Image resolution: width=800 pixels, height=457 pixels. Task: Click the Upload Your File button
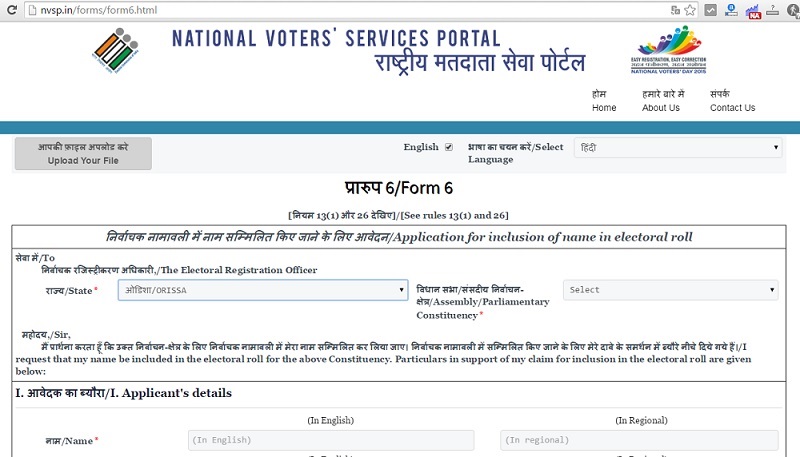(x=83, y=154)
